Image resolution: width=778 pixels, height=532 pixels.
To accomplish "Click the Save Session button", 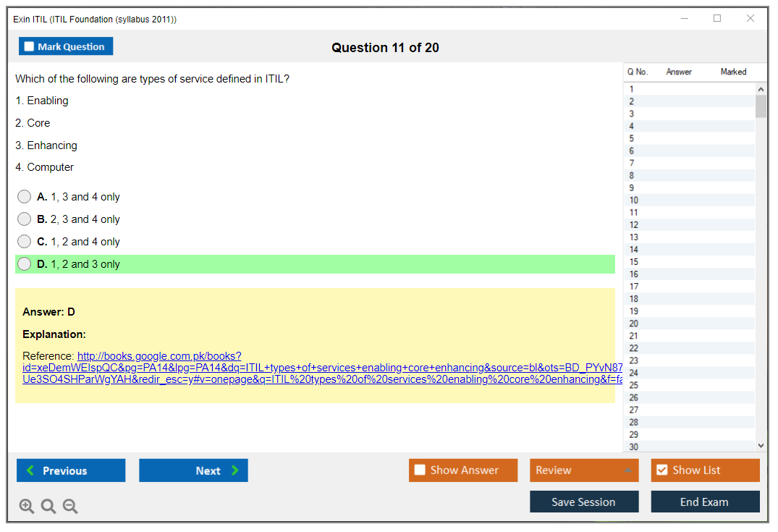I will (584, 502).
